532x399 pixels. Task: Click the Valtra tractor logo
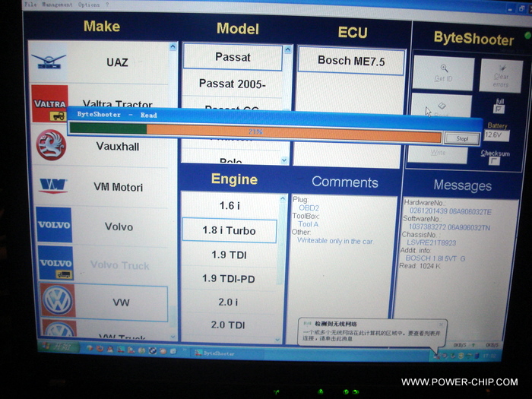(x=49, y=103)
